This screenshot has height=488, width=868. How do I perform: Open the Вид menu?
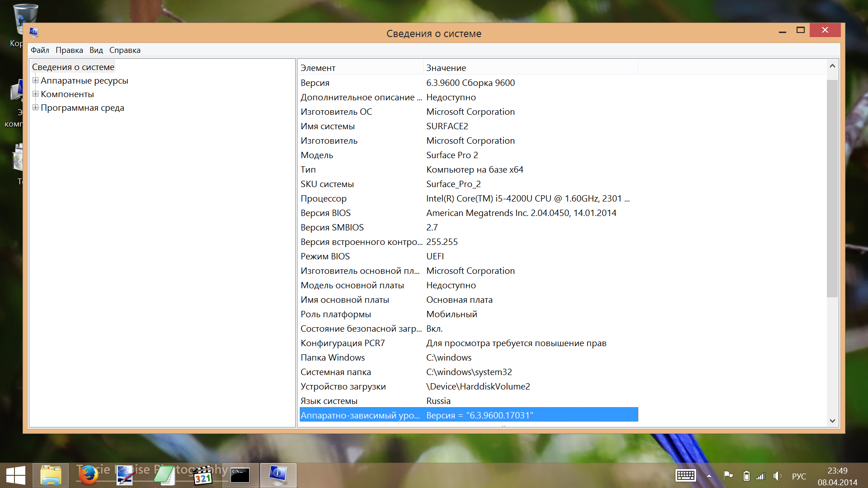coord(96,50)
